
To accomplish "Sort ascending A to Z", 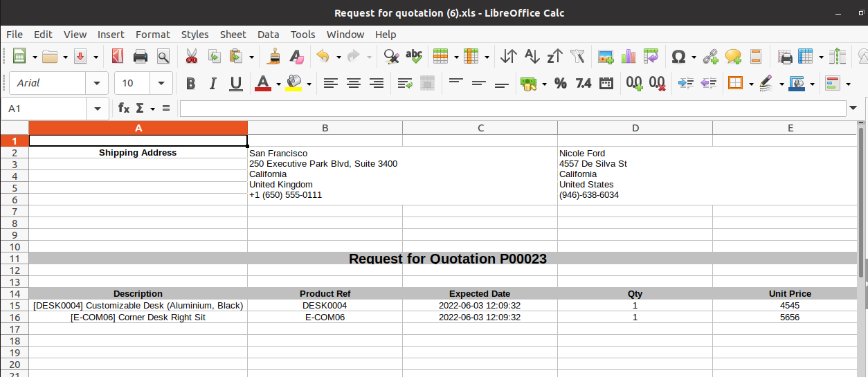I will pyautogui.click(x=532, y=57).
